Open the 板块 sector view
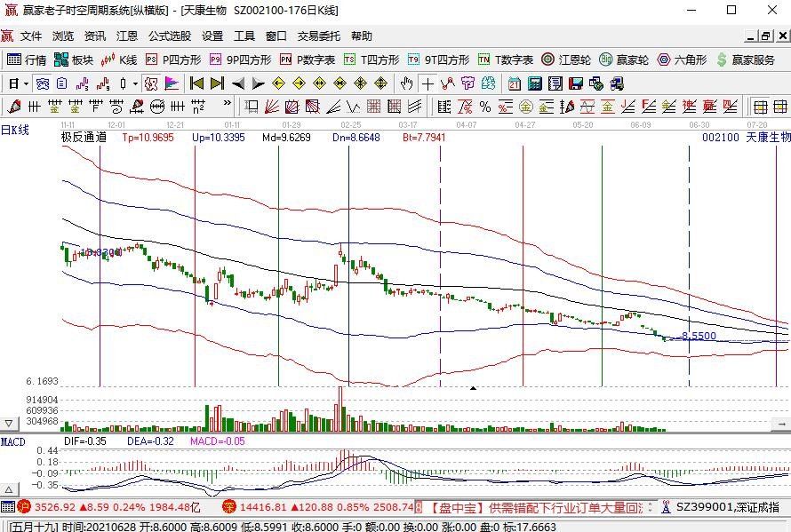 pyautogui.click(x=74, y=60)
